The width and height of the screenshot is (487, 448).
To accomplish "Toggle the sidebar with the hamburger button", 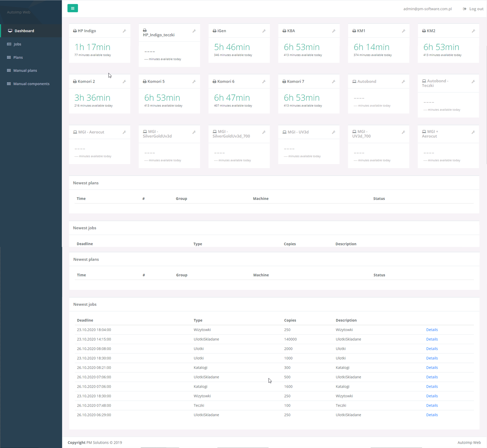I will pos(73,8).
